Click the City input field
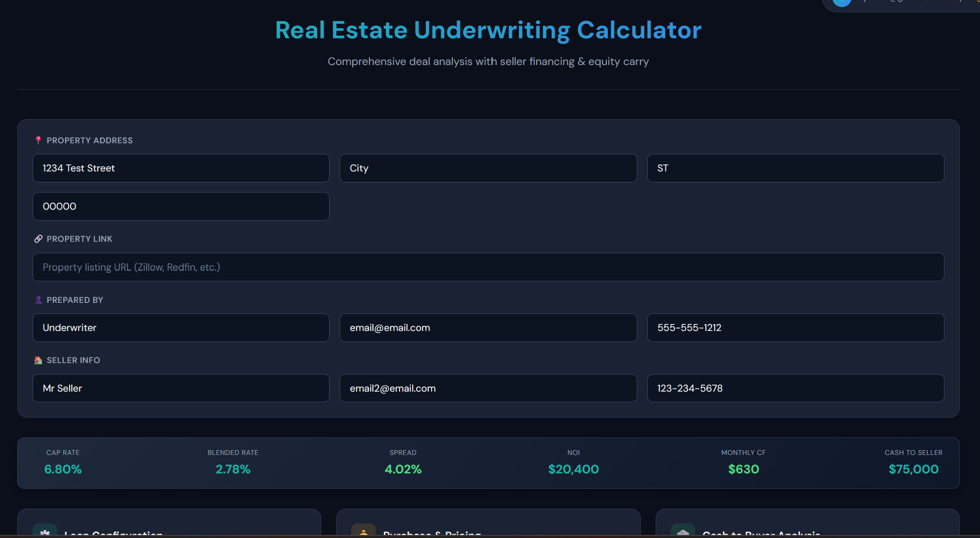Screen dimensions: 980x538 (488, 168)
